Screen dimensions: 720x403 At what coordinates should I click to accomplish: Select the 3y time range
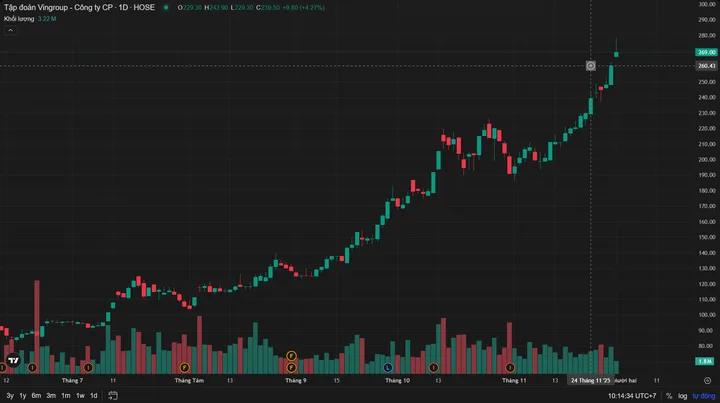(x=10, y=395)
